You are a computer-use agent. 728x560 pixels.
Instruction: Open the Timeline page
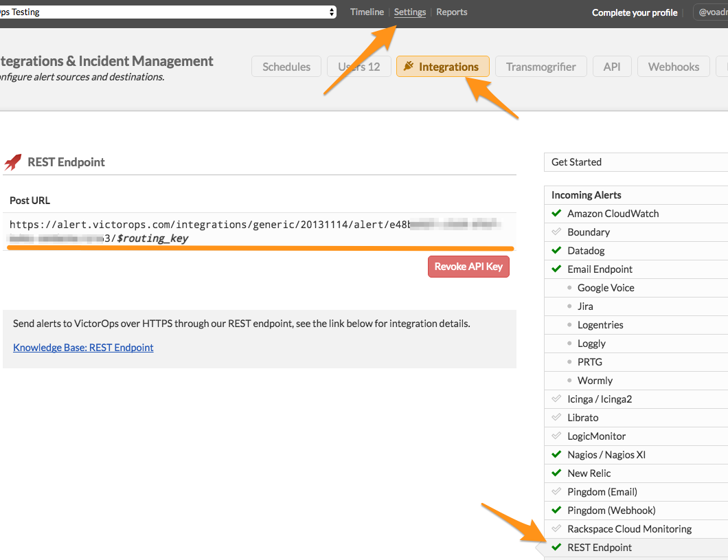coord(367,12)
